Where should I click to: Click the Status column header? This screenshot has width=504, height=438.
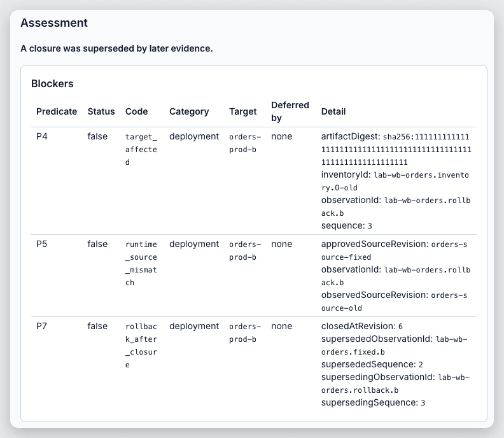101,111
